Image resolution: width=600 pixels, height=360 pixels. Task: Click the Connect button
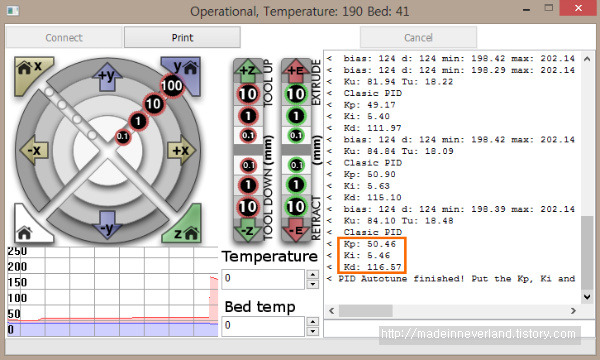[x=64, y=37]
